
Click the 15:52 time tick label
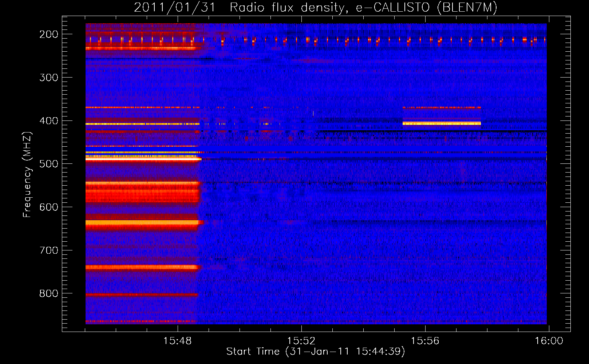click(x=301, y=341)
